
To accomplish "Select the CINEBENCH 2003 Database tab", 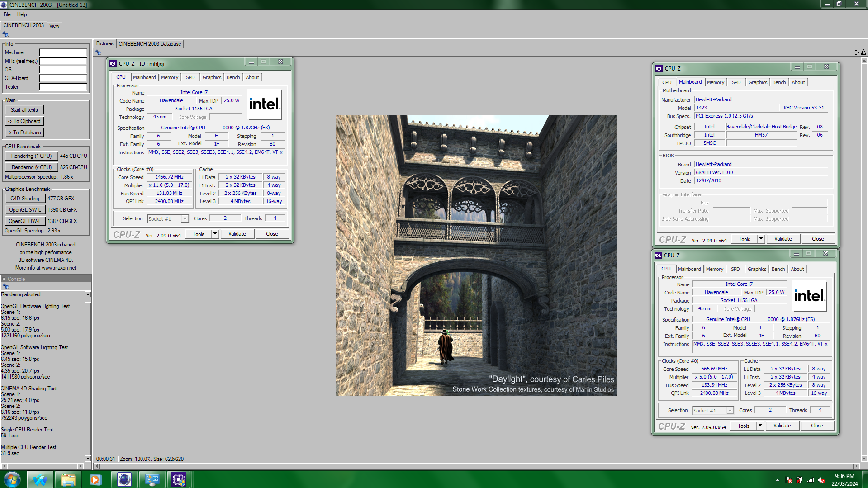I will pos(150,44).
